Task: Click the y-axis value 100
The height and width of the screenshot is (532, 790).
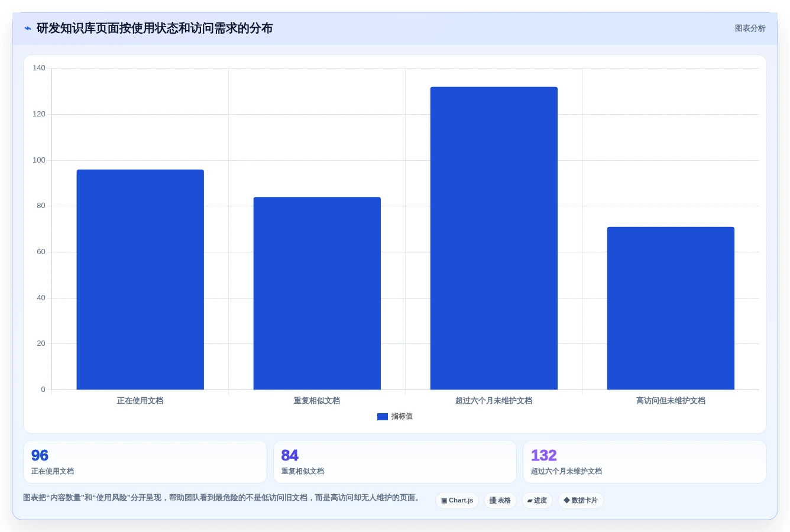Action: [39, 160]
